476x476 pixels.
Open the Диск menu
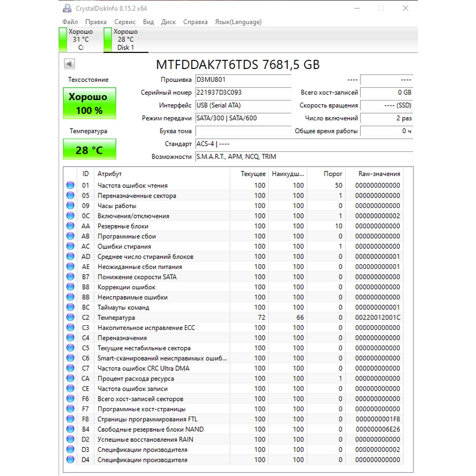click(x=169, y=22)
